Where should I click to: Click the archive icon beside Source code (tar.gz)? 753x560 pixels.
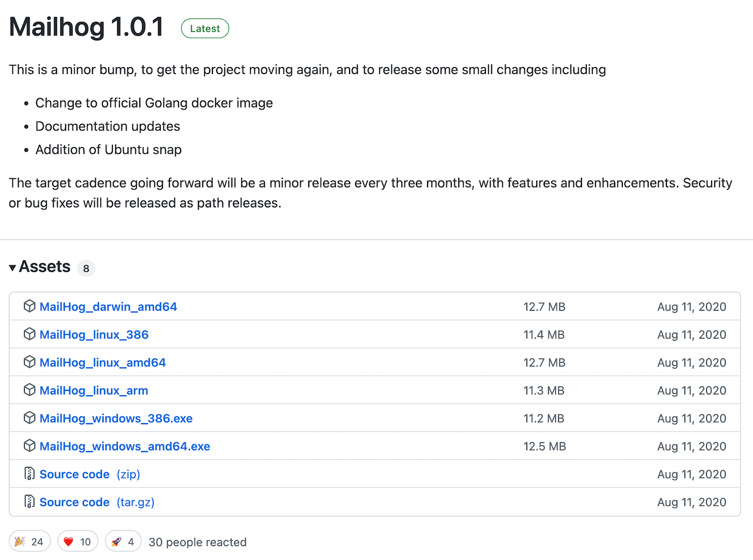(30, 501)
